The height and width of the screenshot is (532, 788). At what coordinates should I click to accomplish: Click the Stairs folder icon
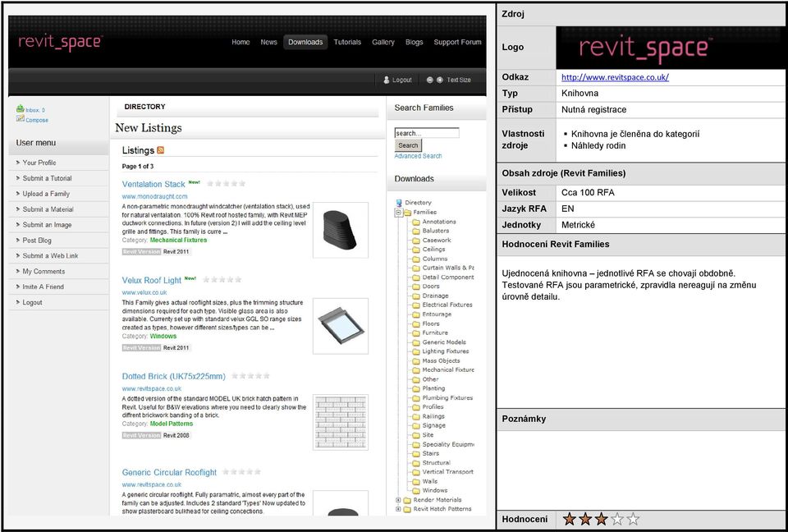(415, 453)
